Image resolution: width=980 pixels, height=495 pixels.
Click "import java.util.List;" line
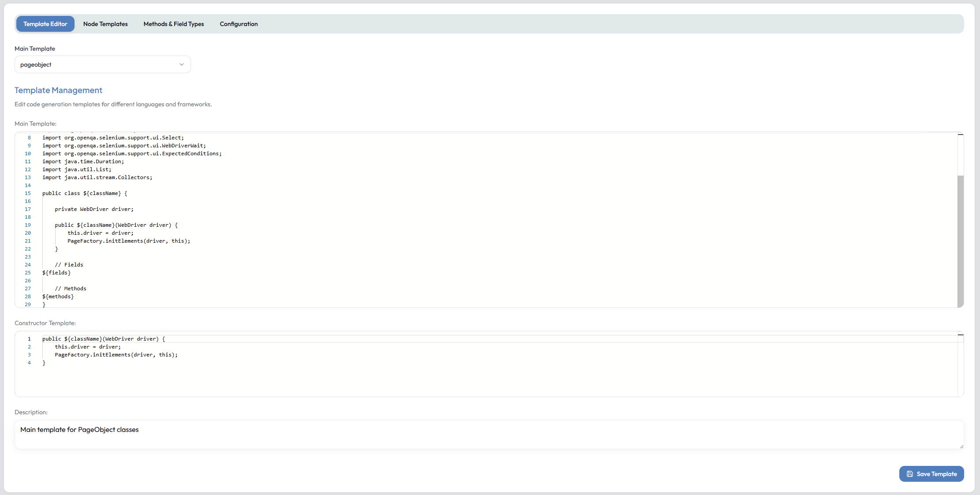coord(77,169)
